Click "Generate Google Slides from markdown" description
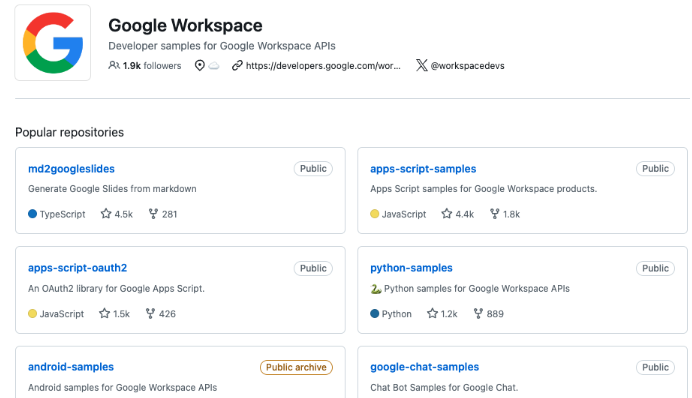This screenshot has width=692, height=398. tap(112, 189)
